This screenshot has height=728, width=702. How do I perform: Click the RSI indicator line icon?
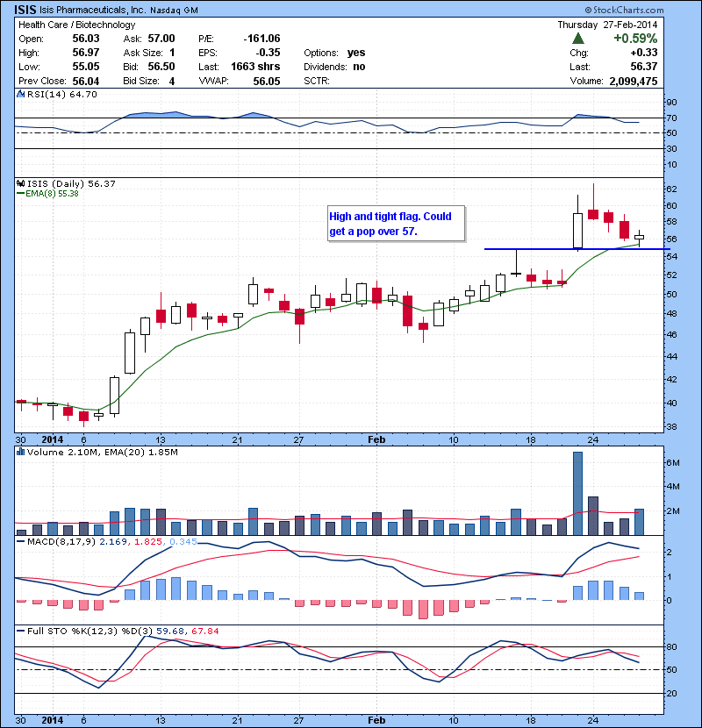click(20, 94)
